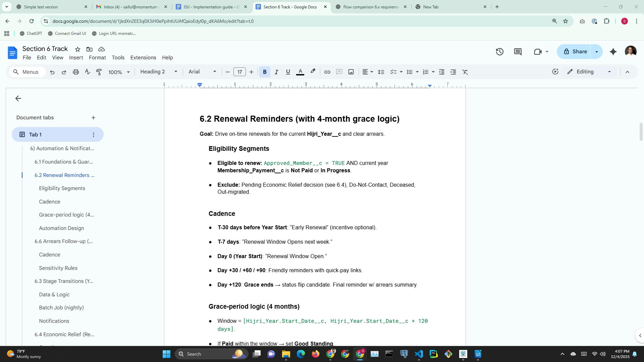
Task: Toggle italic formatting button
Action: tap(276, 72)
